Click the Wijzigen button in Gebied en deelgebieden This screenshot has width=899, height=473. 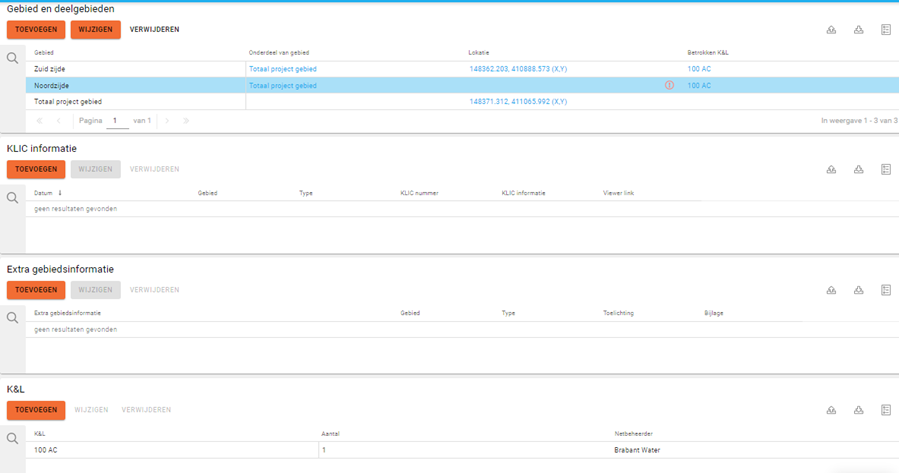point(95,30)
